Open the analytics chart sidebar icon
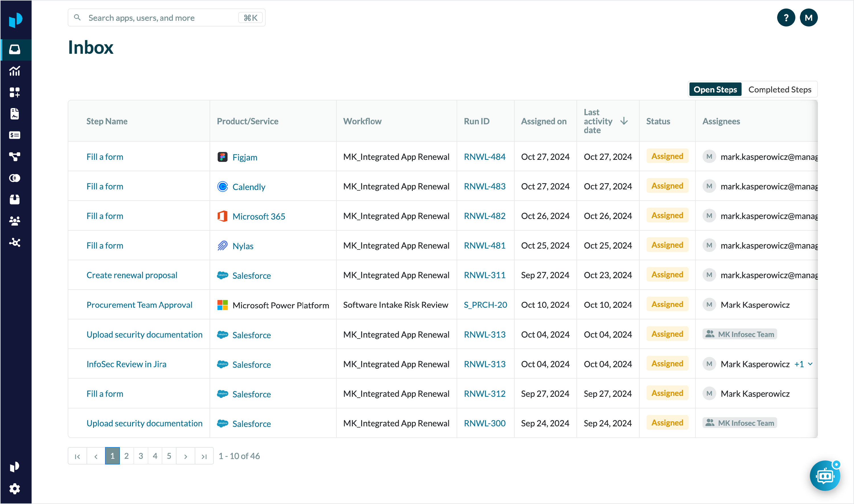 click(x=15, y=71)
